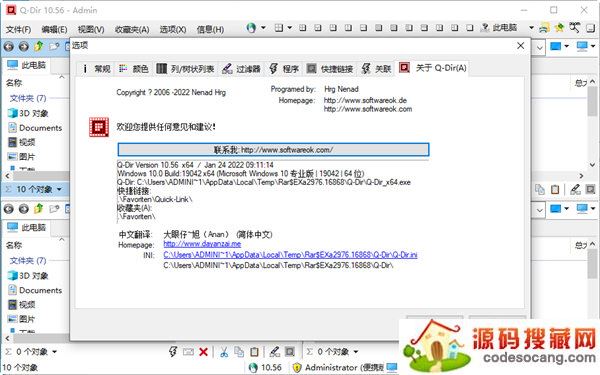Switch to the 列/树状列表 tab
The width and height of the screenshot is (600, 375).
[x=186, y=68]
